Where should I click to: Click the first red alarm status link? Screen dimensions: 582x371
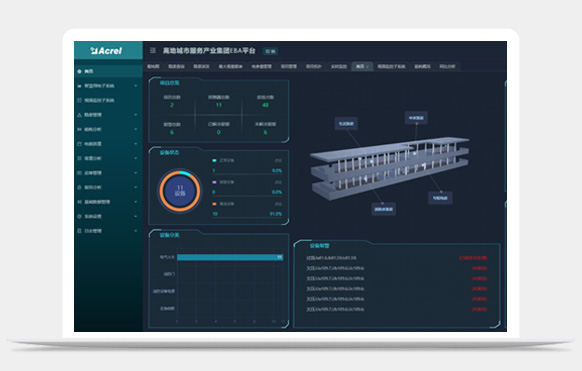click(x=473, y=258)
